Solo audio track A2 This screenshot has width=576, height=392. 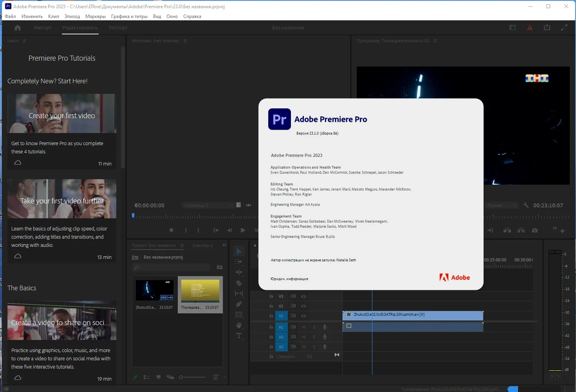(x=314, y=337)
